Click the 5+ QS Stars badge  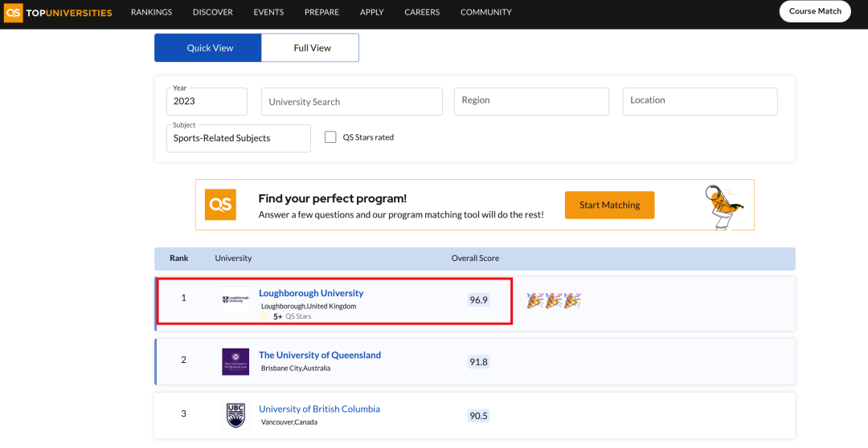point(287,316)
